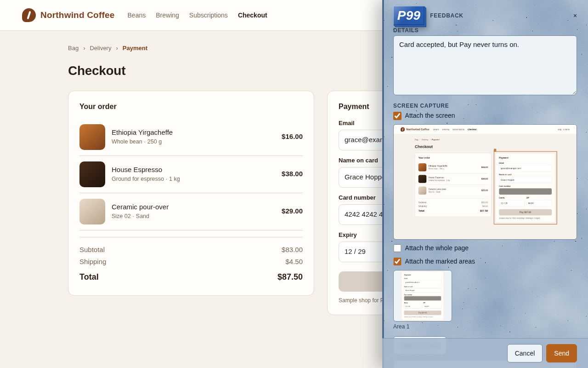Image resolution: width=588 pixels, height=368 pixels.
Task: Click the Total amount $87.50
Action: click(290, 277)
